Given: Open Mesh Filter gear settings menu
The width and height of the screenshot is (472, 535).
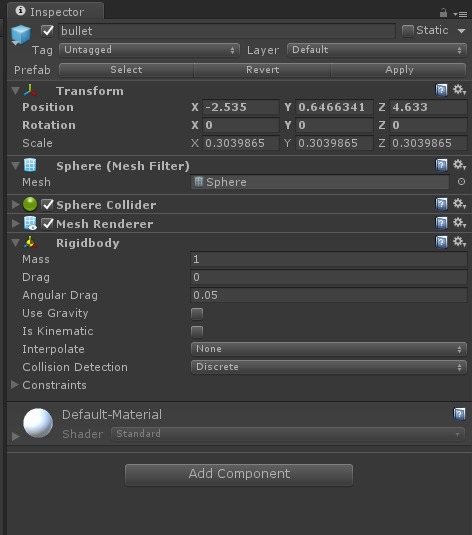Looking at the screenshot, I should [x=459, y=165].
